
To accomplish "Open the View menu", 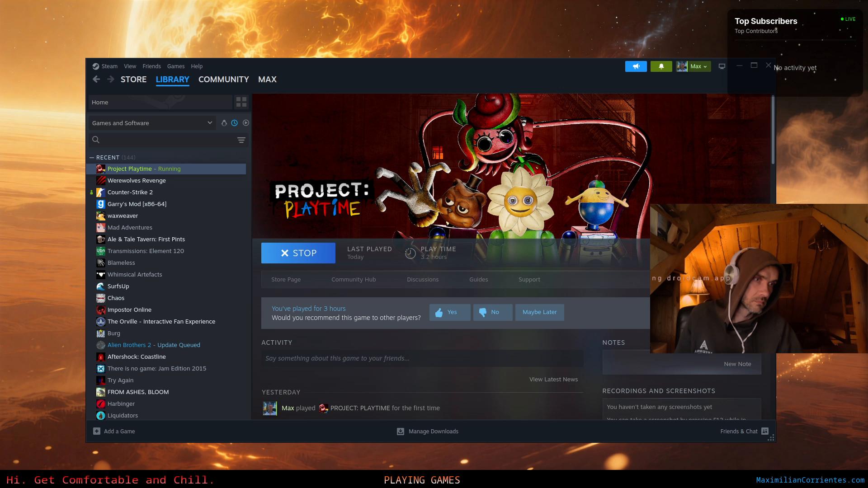I will 130,66.
